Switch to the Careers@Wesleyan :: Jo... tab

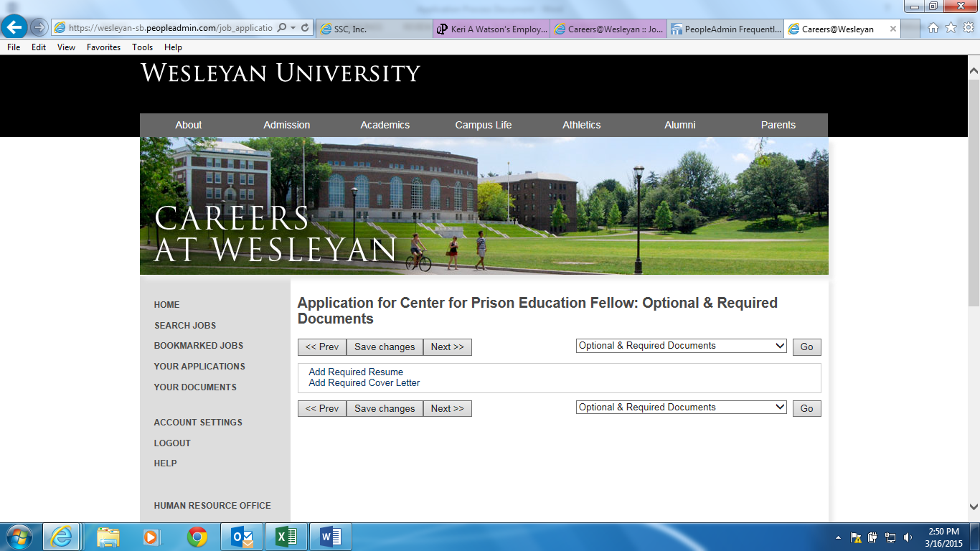coord(608,29)
